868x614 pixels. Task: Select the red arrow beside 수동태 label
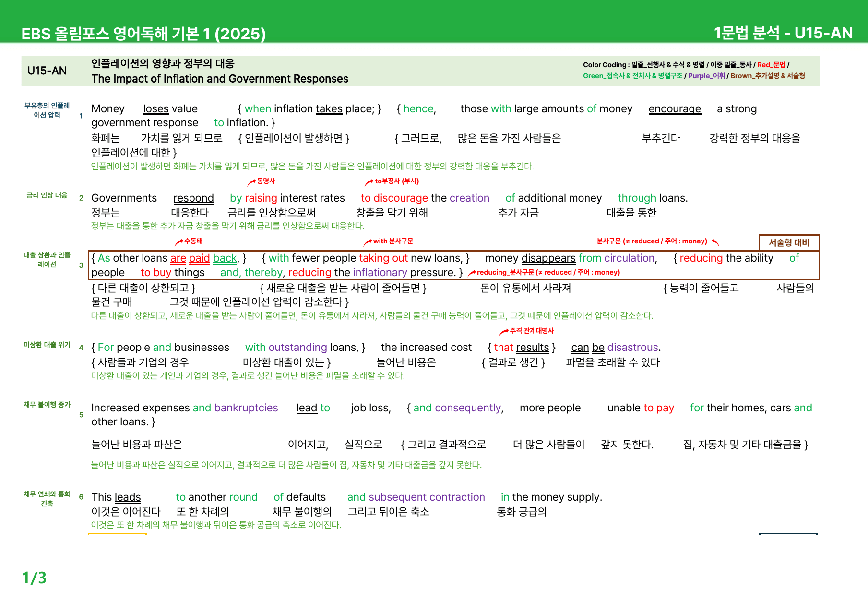[179, 242]
